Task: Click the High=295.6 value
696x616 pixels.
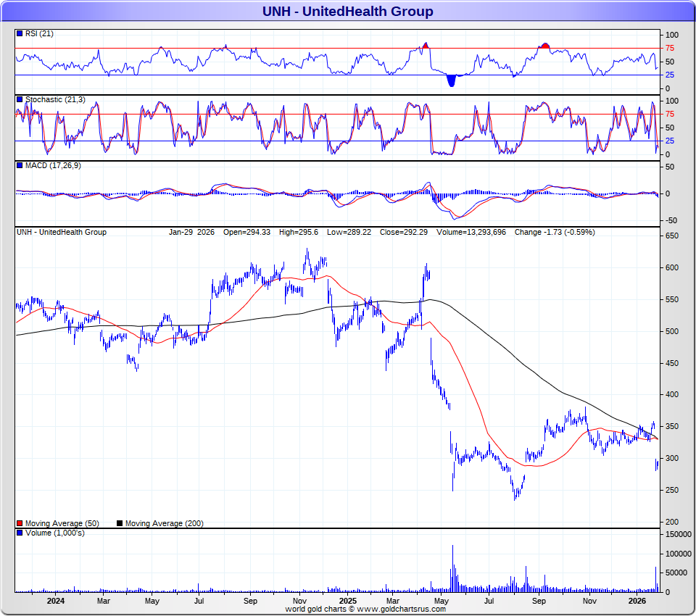Action: tap(298, 232)
